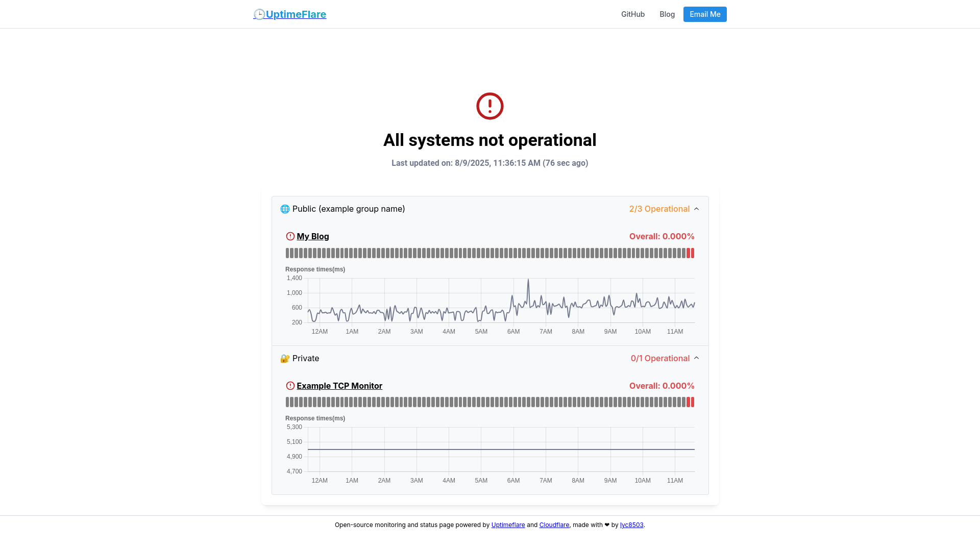Click the 5,300 axis label on TCP chart
The image size is (980, 551).
295,427
